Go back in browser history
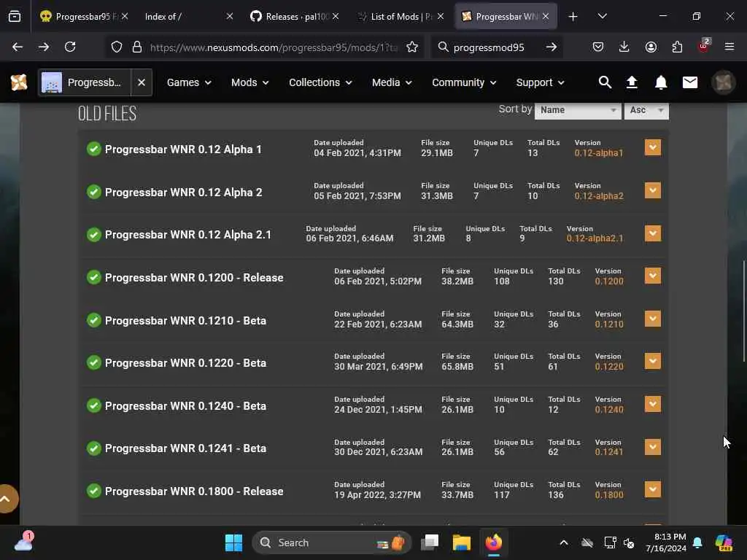The height and width of the screenshot is (560, 747). point(18,47)
